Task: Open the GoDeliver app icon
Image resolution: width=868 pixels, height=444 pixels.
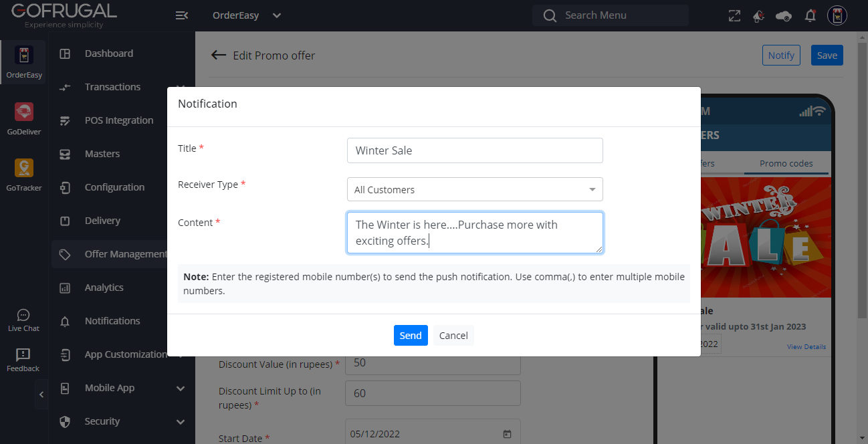Action: tap(24, 112)
